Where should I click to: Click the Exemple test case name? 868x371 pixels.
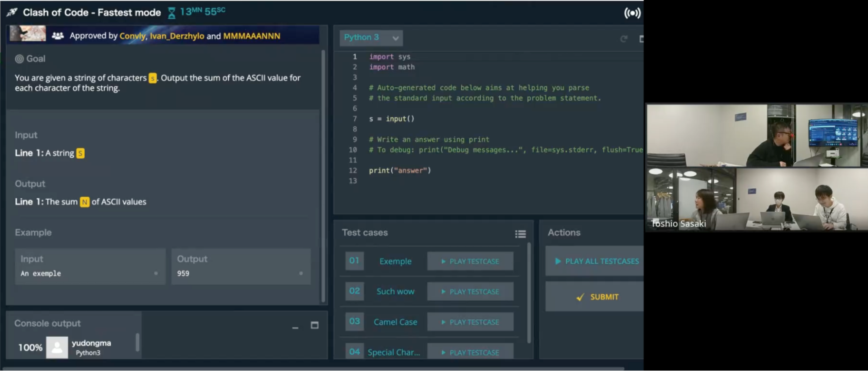[x=395, y=261]
